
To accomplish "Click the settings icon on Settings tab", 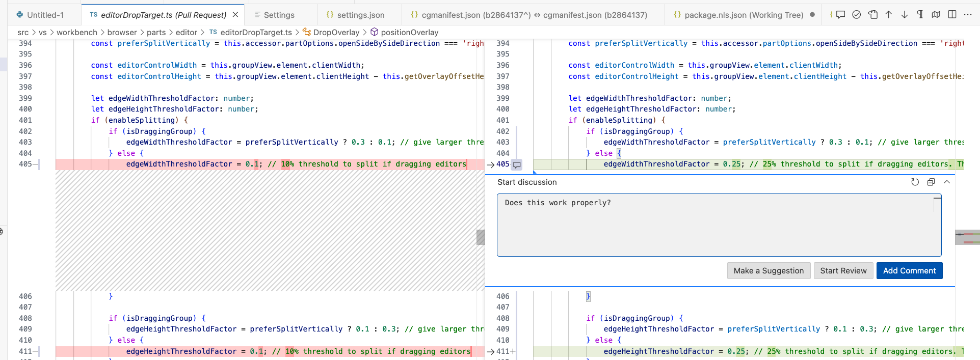I will coord(258,15).
